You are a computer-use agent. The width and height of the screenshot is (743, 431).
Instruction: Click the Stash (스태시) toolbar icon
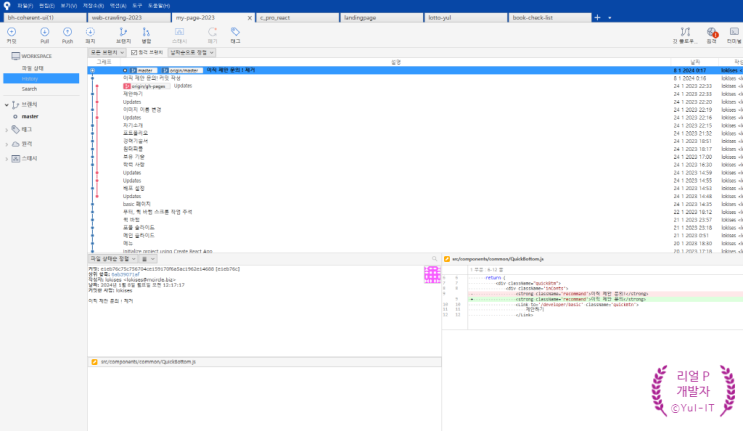[x=179, y=32]
